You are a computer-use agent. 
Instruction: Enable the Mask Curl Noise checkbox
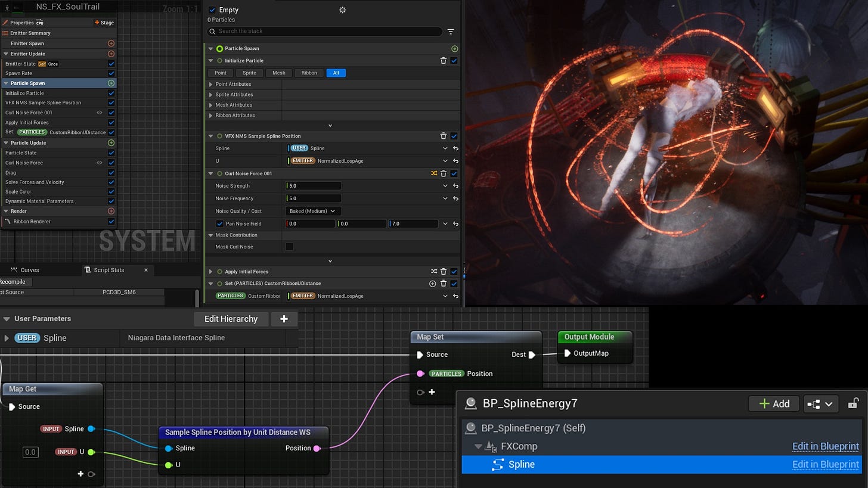click(289, 247)
